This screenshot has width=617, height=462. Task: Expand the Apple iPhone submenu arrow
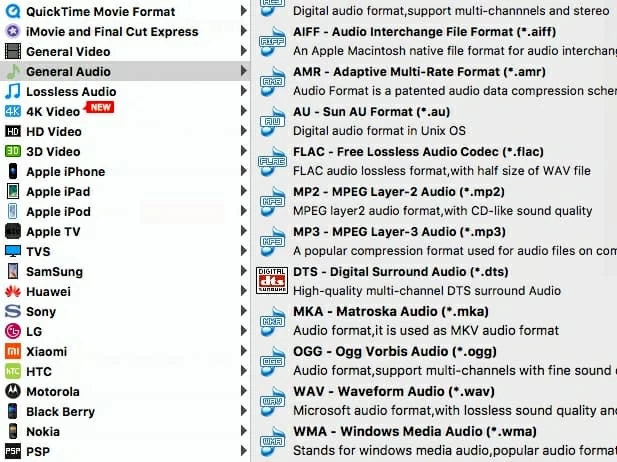tap(244, 172)
